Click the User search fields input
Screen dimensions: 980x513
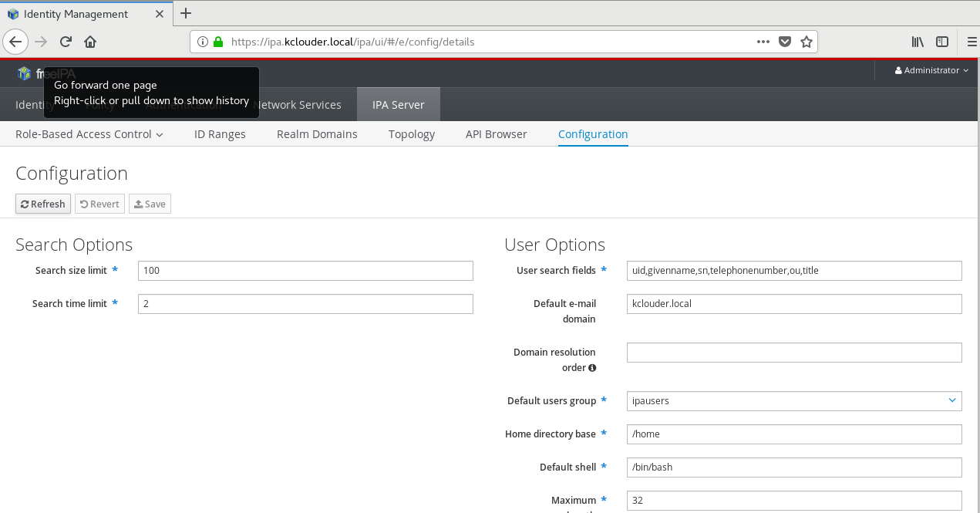794,271
